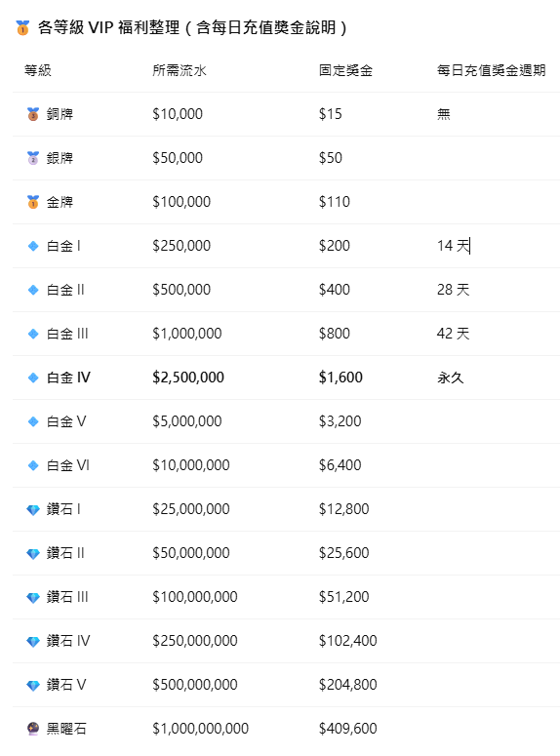The image size is (560, 756).
Task: Click the 每日充值獎金週期 column header
Action: (x=491, y=71)
